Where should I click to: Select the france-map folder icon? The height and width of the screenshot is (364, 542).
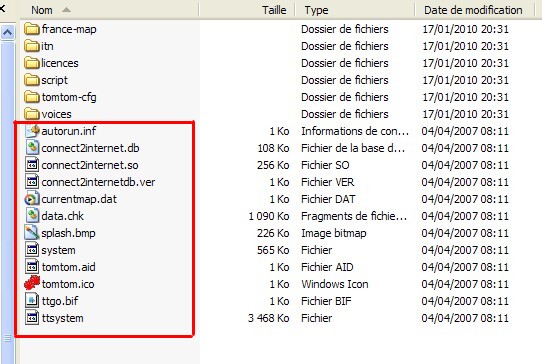click(32, 29)
